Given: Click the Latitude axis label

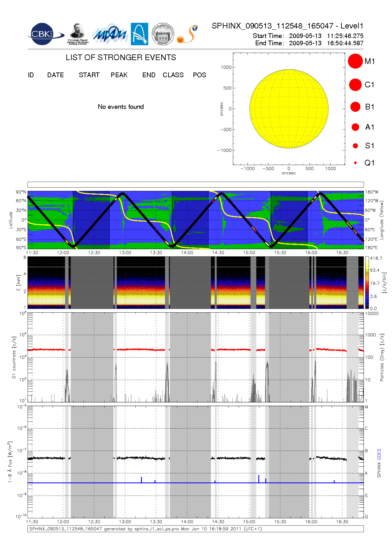Looking at the screenshot, I should 10,220.
